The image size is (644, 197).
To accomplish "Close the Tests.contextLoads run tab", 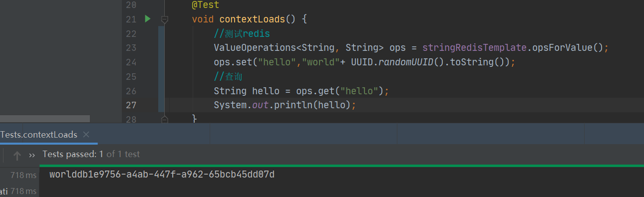I will [x=86, y=135].
